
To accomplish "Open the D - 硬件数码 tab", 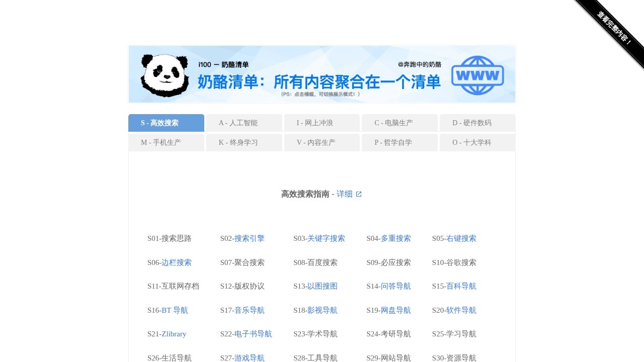I will point(477,123).
